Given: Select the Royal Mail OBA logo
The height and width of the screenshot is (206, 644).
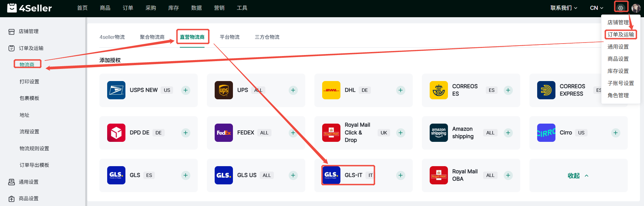Looking at the screenshot, I should 439,175.
